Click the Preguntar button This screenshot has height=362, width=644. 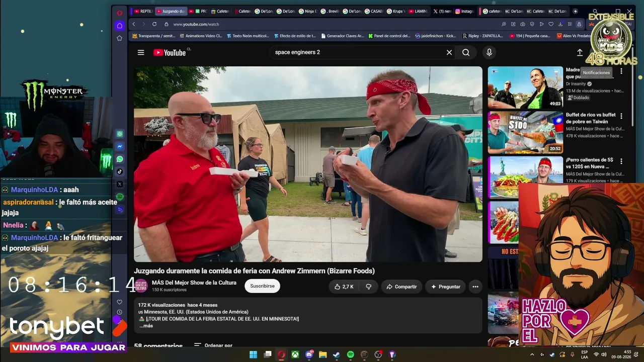pos(445,287)
